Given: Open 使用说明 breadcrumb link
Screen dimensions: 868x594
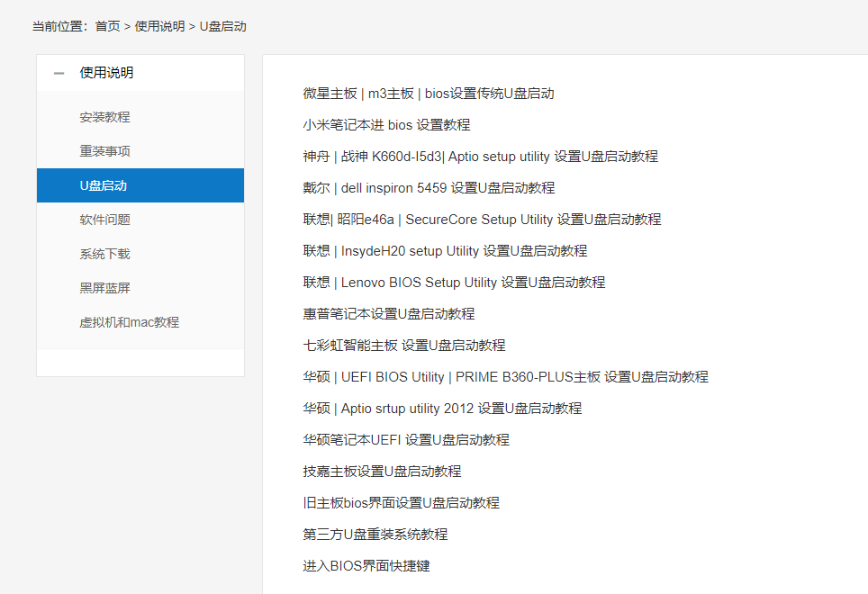Looking at the screenshot, I should [159, 26].
